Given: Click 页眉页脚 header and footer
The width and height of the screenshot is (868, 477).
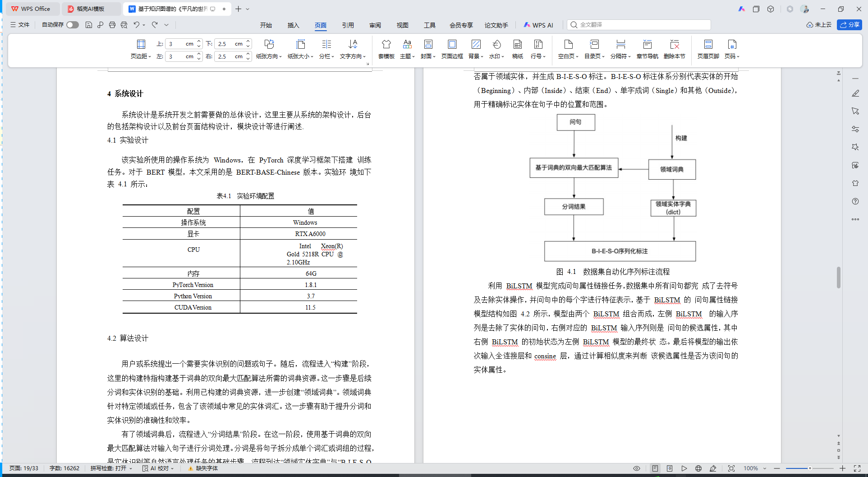Looking at the screenshot, I should click(708, 49).
